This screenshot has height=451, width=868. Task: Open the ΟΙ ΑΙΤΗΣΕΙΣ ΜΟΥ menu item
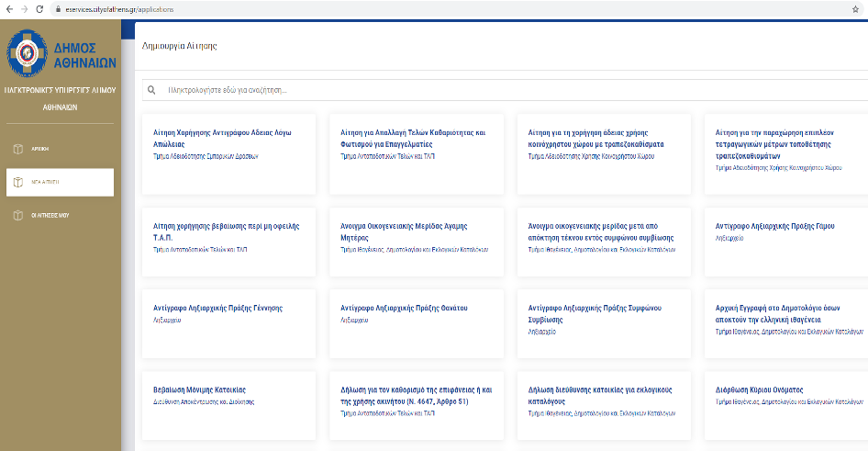pyautogui.click(x=50, y=215)
